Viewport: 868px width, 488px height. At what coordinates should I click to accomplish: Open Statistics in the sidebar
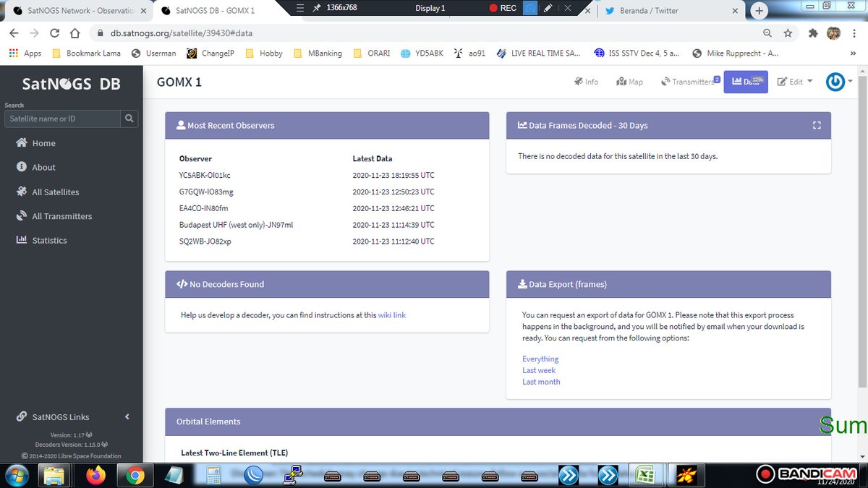(41, 240)
